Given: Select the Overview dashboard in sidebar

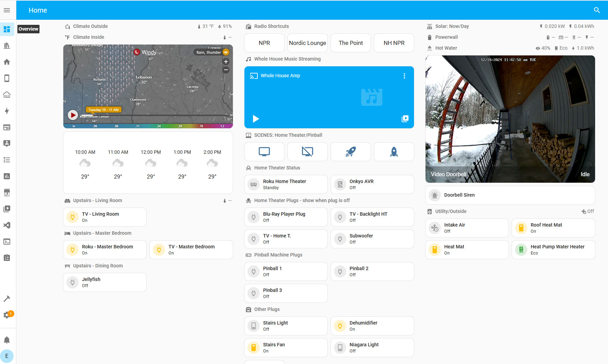Looking at the screenshot, I should pyautogui.click(x=7, y=29).
